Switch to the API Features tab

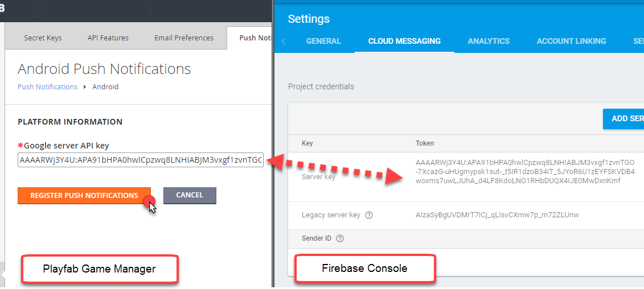pyautogui.click(x=108, y=38)
